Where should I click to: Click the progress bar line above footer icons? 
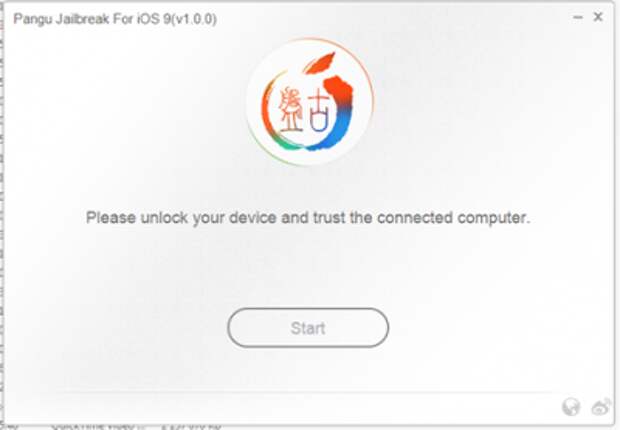(304, 393)
